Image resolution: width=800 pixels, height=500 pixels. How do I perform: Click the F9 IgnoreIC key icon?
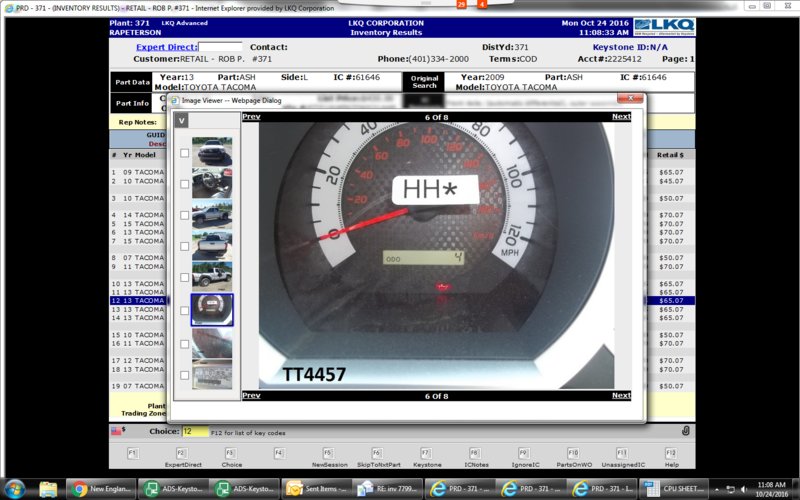[524, 453]
